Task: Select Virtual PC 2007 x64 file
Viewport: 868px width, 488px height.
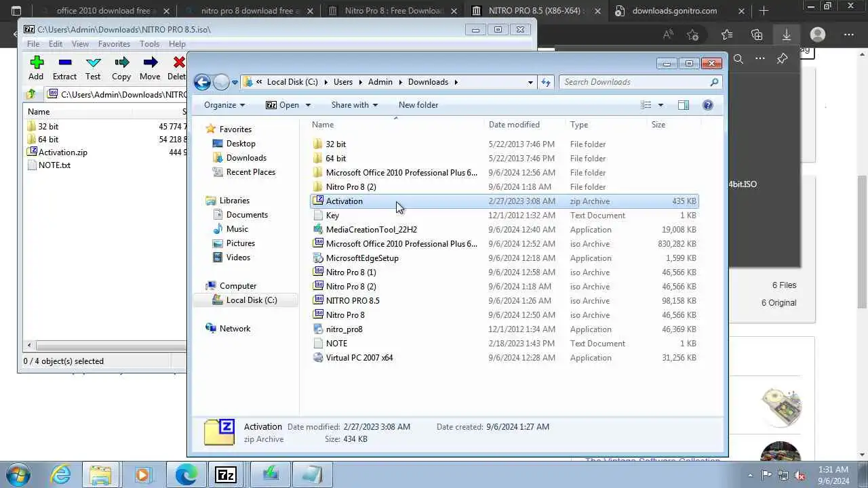Action: click(x=504, y=358)
